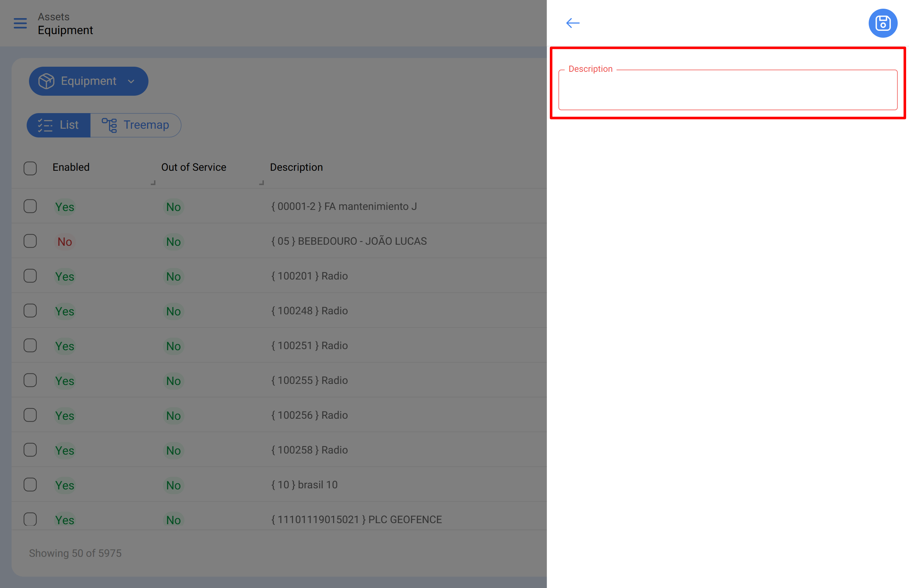Click the 'Yes' Enabled badge for brasil 10
The width and height of the screenshot is (909, 588).
click(65, 485)
